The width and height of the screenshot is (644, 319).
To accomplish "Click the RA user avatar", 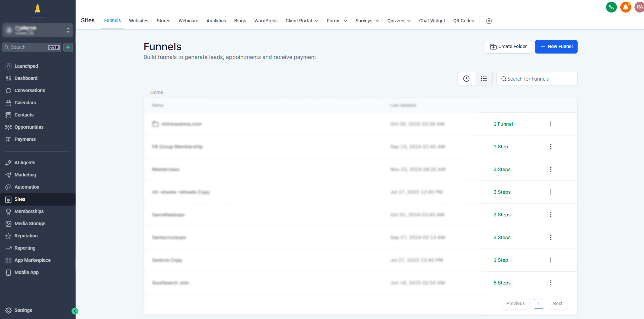I will tap(639, 7).
